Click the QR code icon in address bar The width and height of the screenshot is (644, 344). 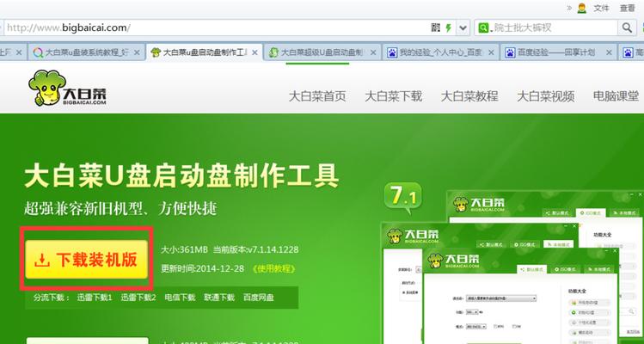point(436,28)
